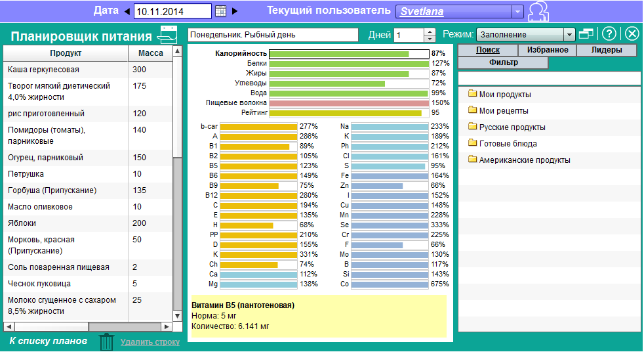Expand the Режим Заполнение dropdown
Viewport: 644px width, 352px height.
[569, 35]
